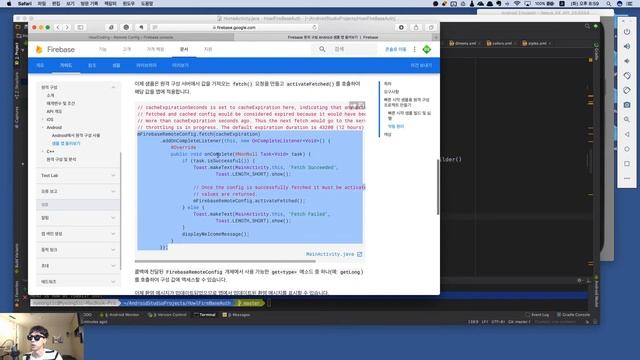Toggle Safari sidebar button
Image resolution: width=640 pixels, height=360 pixels.
pyautogui.click(x=80, y=27)
